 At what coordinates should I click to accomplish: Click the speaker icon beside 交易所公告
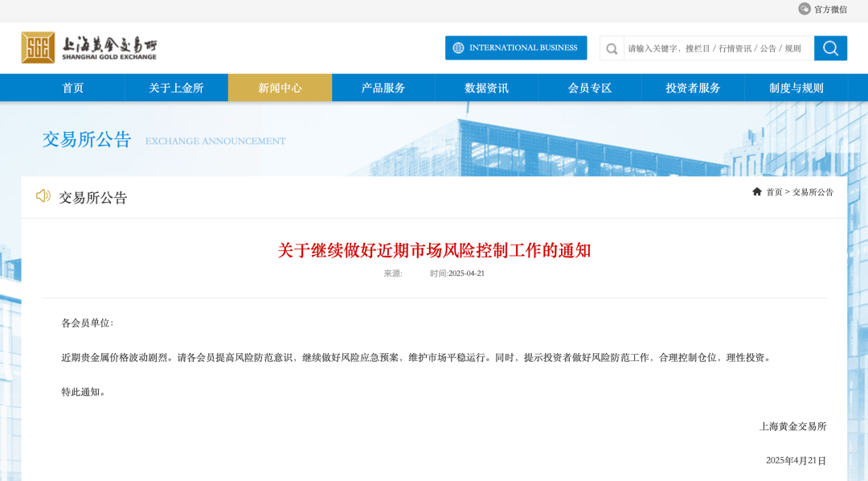point(43,196)
